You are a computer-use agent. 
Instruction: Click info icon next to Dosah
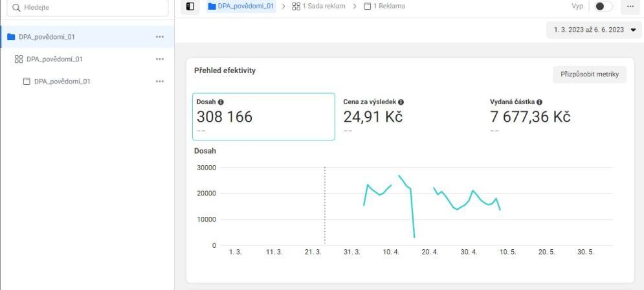221,102
